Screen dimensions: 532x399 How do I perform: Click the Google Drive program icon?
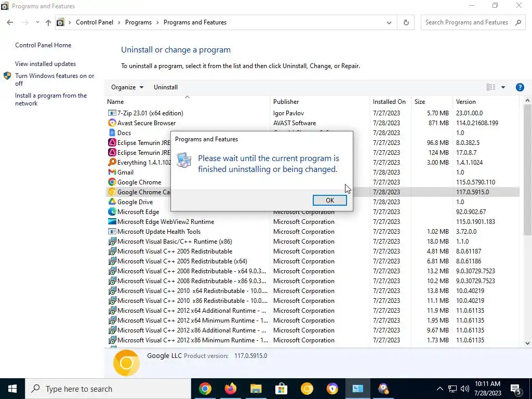[x=112, y=202]
